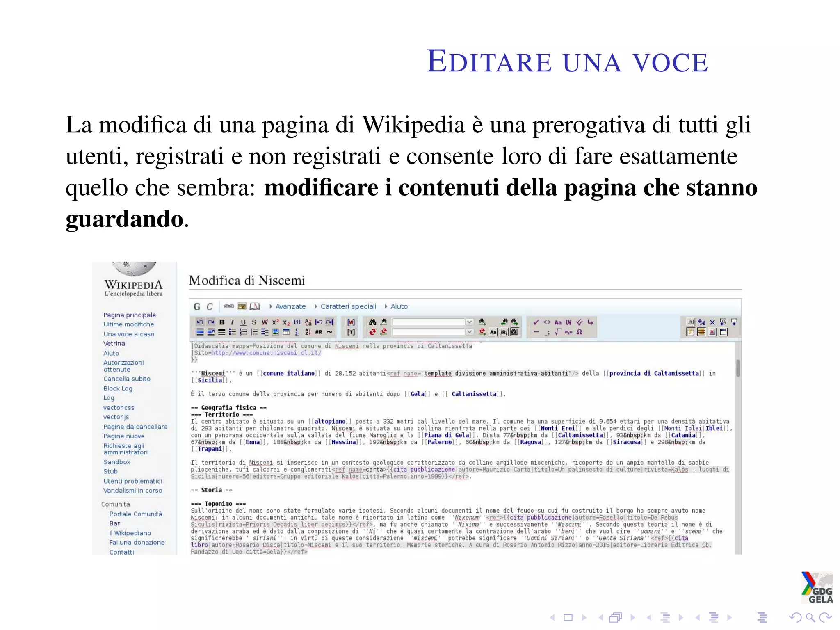Image resolution: width=840 pixels, height=630 pixels.
Task: Click the reference [1] icon
Action: (x=297, y=322)
